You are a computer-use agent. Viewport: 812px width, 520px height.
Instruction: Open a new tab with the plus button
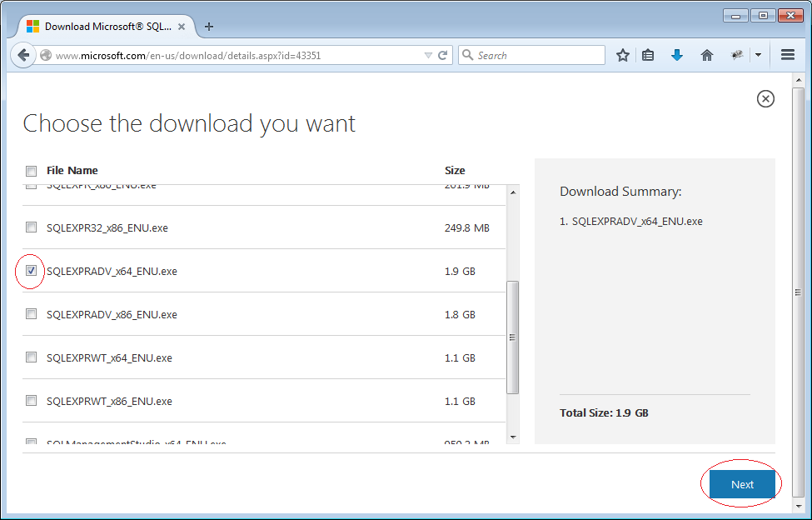(209, 27)
